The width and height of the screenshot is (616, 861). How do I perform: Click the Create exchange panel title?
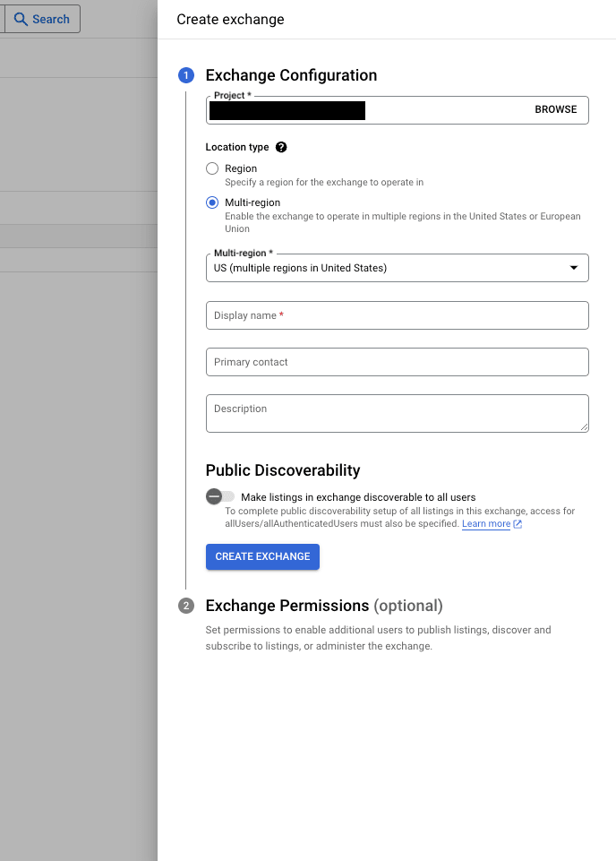tap(230, 19)
